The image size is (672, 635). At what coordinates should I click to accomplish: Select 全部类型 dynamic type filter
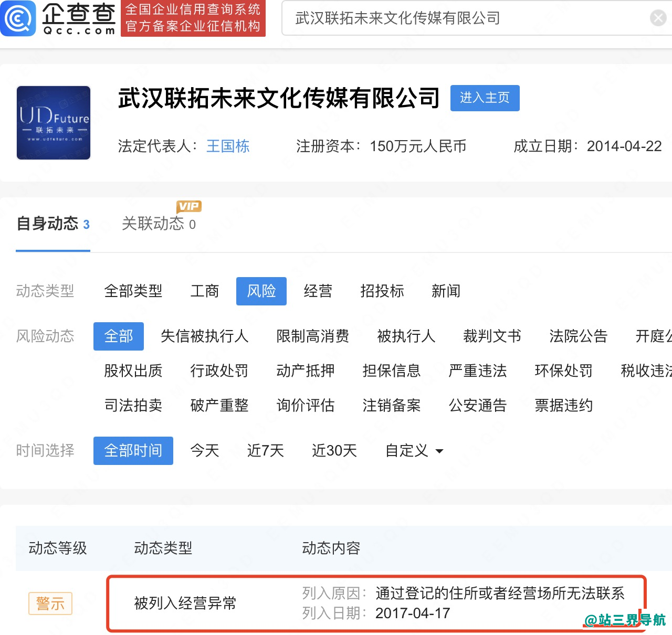coord(133,291)
